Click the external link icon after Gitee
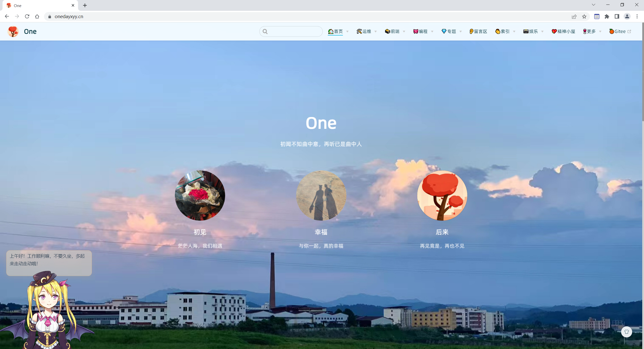 (x=629, y=31)
